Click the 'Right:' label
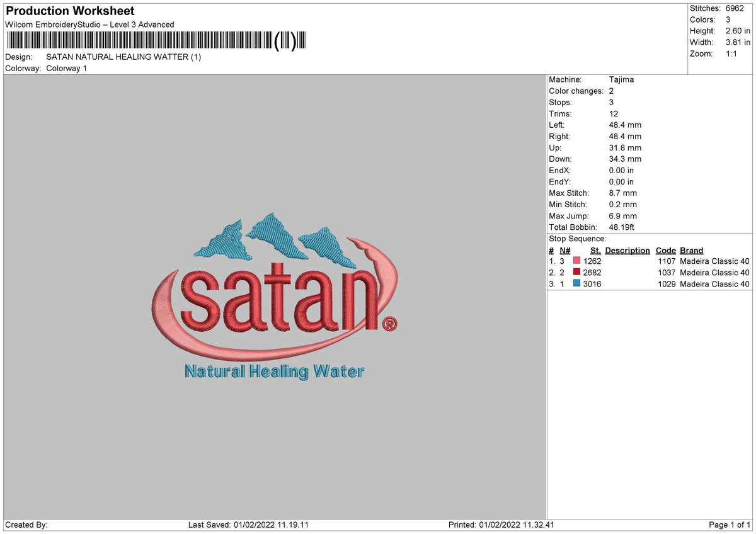Image resolution: width=756 pixels, height=534 pixels. (x=559, y=137)
